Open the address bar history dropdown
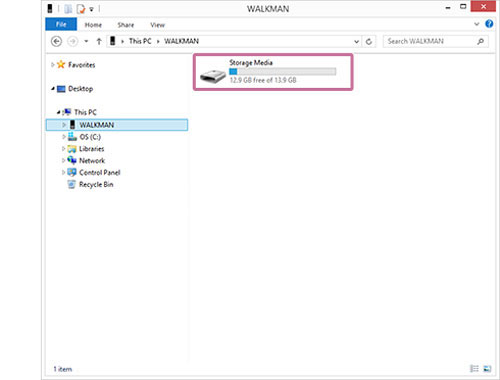 (356, 41)
